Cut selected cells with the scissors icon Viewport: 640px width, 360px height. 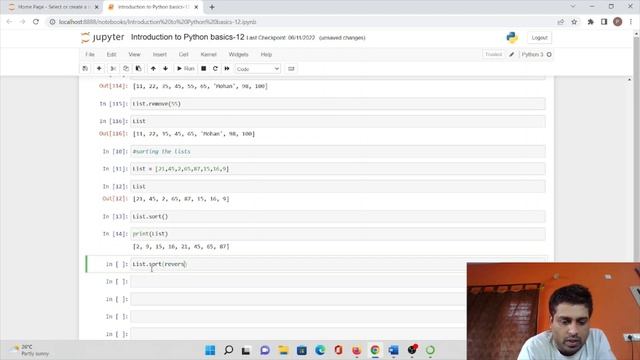tap(113, 69)
